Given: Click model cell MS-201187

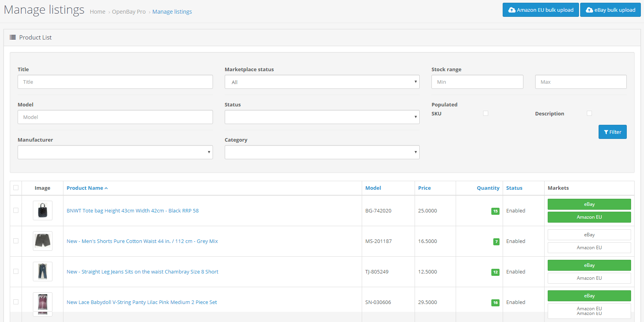Looking at the screenshot, I should [379, 241].
